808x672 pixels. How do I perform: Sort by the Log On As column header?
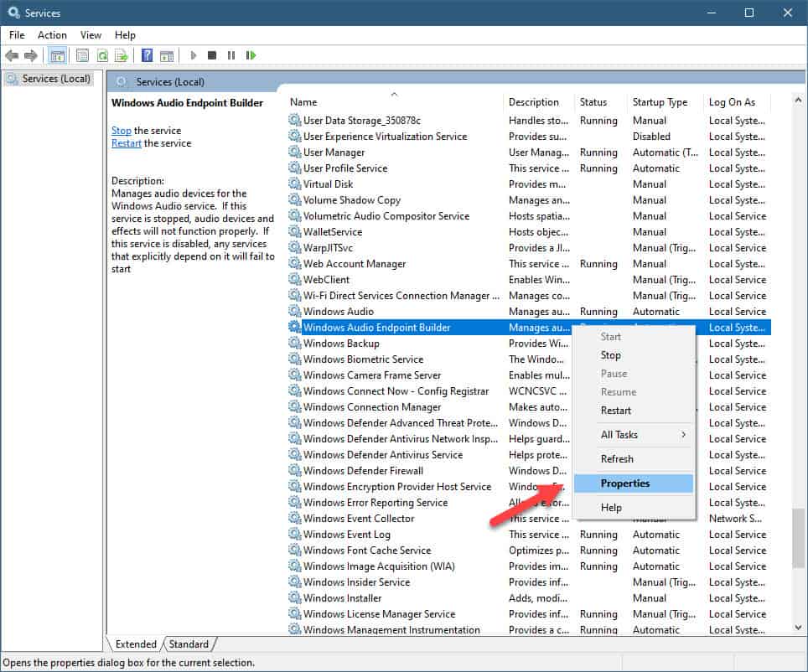[738, 102]
